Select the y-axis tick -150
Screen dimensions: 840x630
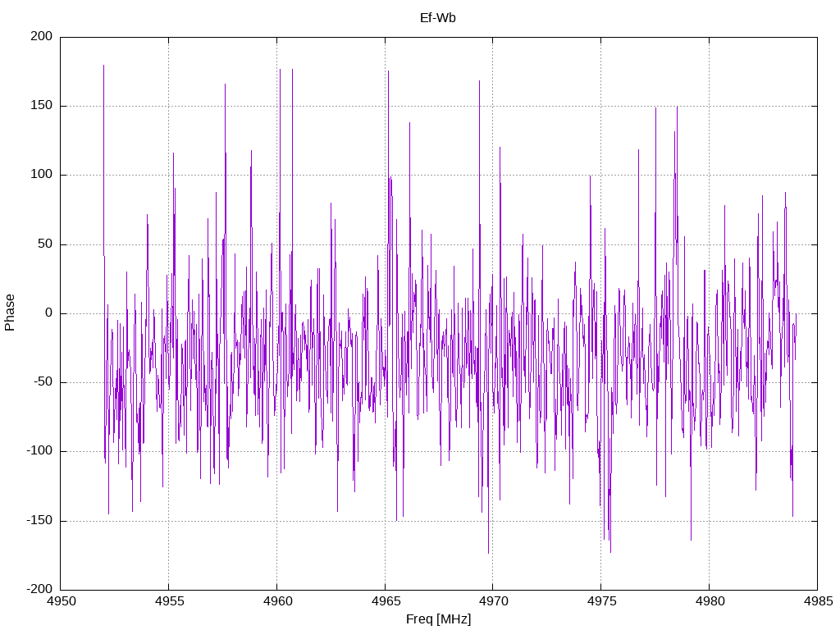39,520
